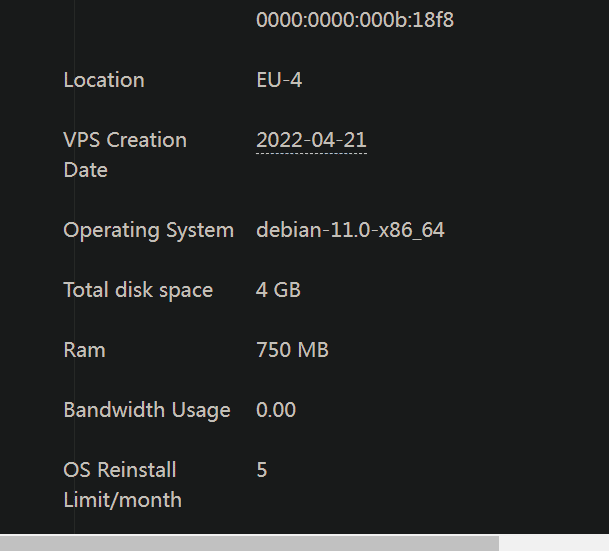Click the 4 GB disk value

[278, 290]
